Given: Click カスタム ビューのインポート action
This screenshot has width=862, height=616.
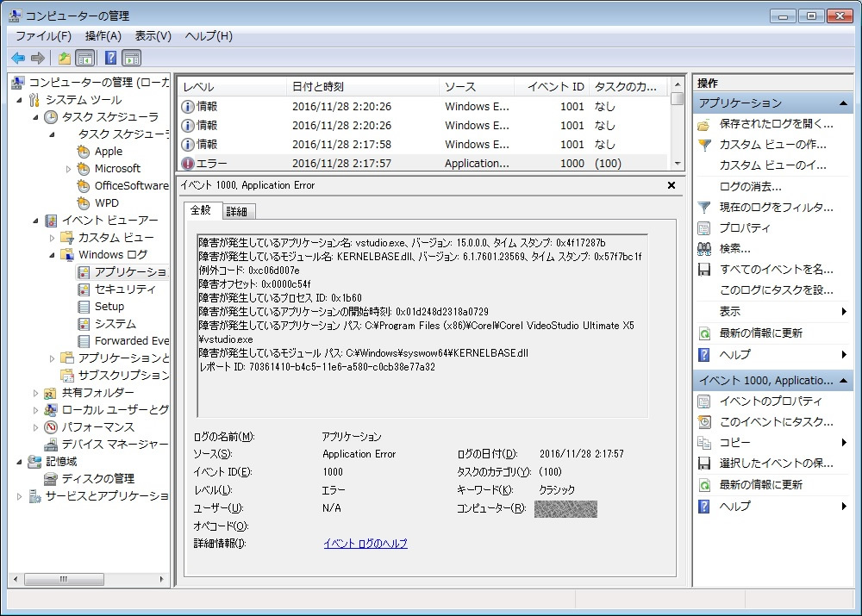Looking at the screenshot, I should (773, 166).
